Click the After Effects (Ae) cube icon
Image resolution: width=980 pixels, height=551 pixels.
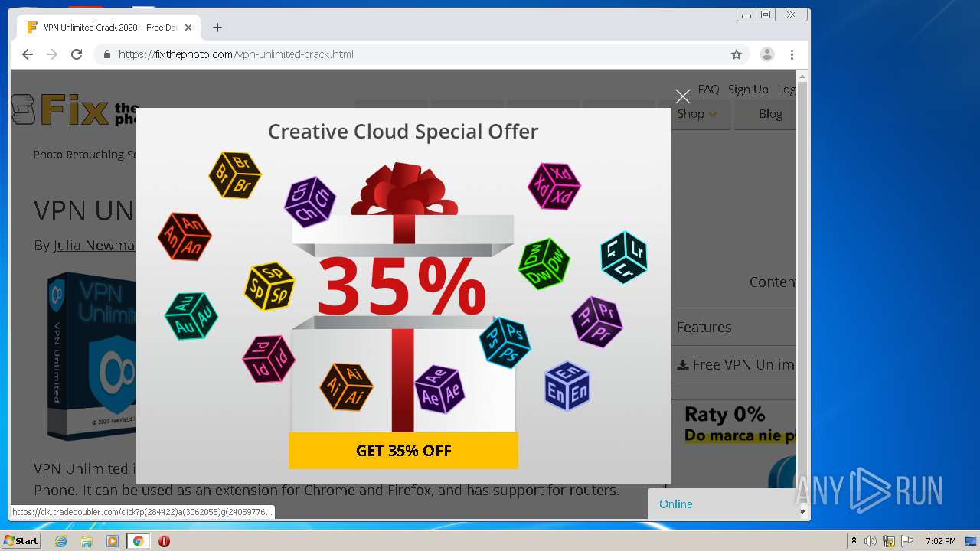pos(440,389)
